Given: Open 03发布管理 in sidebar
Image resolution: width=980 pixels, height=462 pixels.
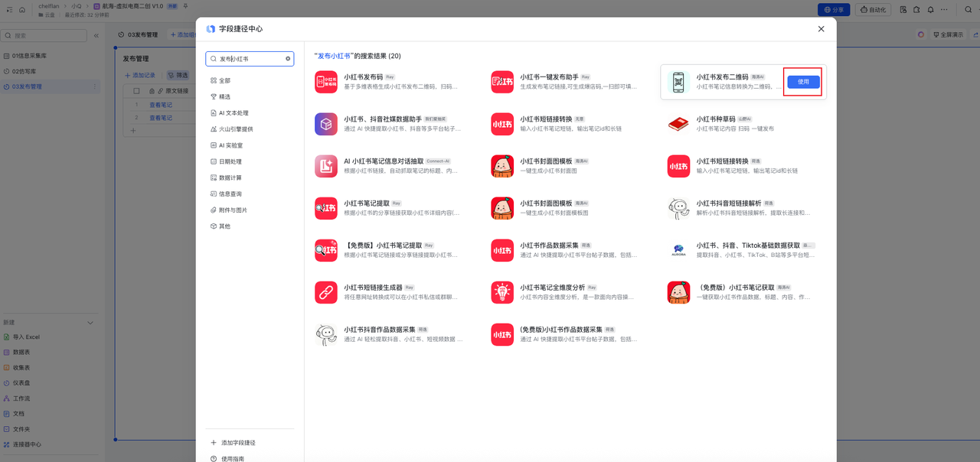Looking at the screenshot, I should 51,86.
